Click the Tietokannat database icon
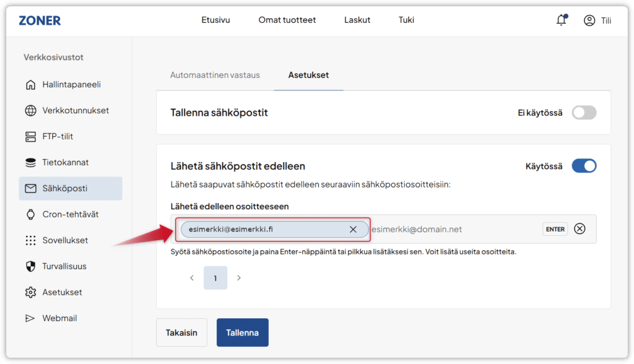This screenshot has height=364, width=634. pos(30,163)
